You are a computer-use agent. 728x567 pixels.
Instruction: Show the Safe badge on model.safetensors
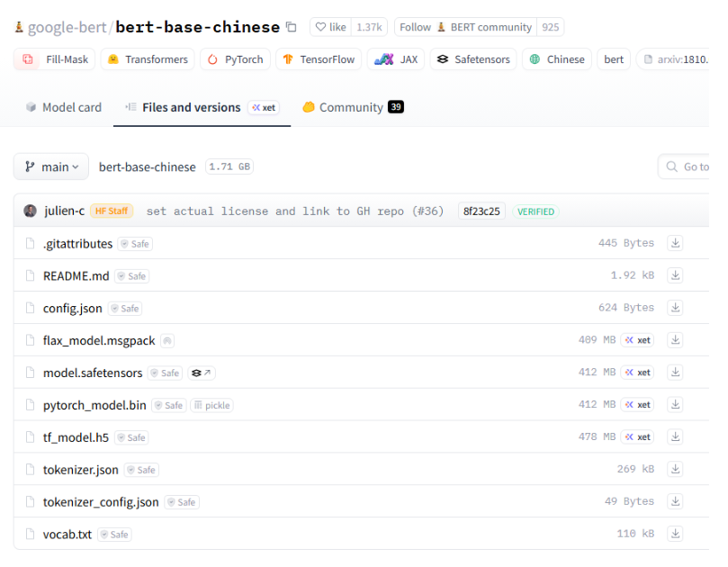tap(165, 373)
